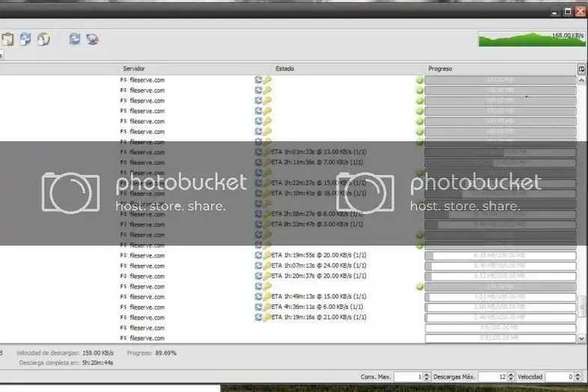Click the key icon in the ETA 1h:49m:13s row

pyautogui.click(x=267, y=297)
